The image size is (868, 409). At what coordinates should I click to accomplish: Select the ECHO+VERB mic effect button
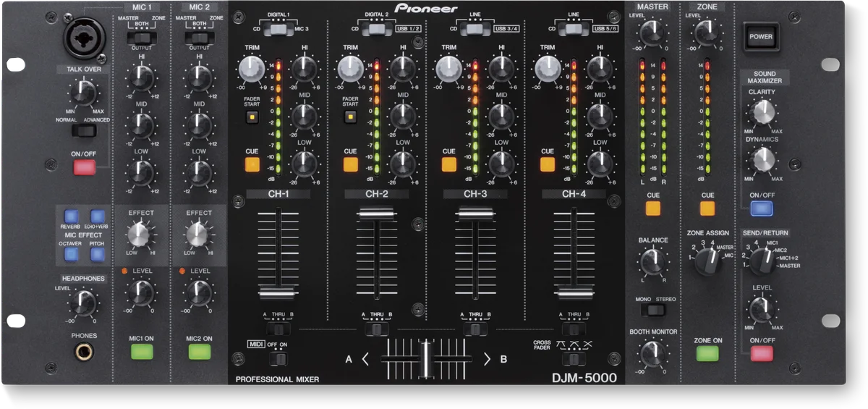97,215
